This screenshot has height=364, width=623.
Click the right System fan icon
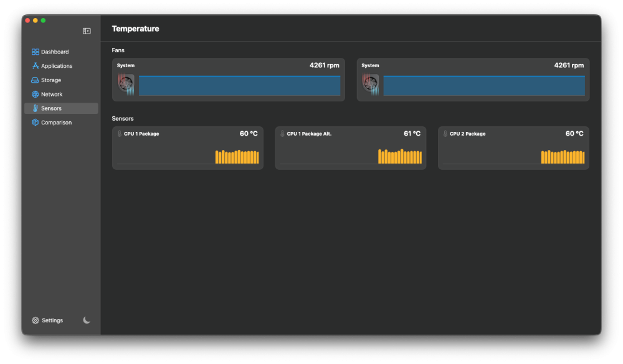[370, 84]
